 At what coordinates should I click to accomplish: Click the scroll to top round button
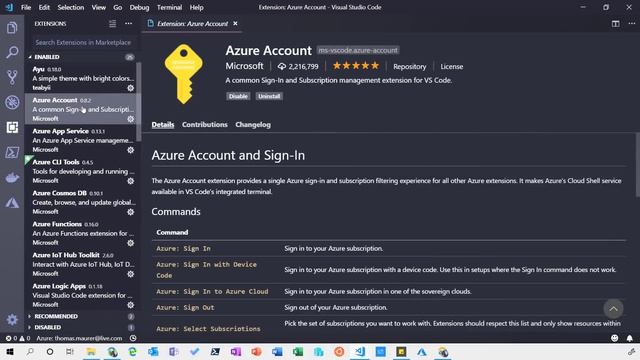click(613, 309)
